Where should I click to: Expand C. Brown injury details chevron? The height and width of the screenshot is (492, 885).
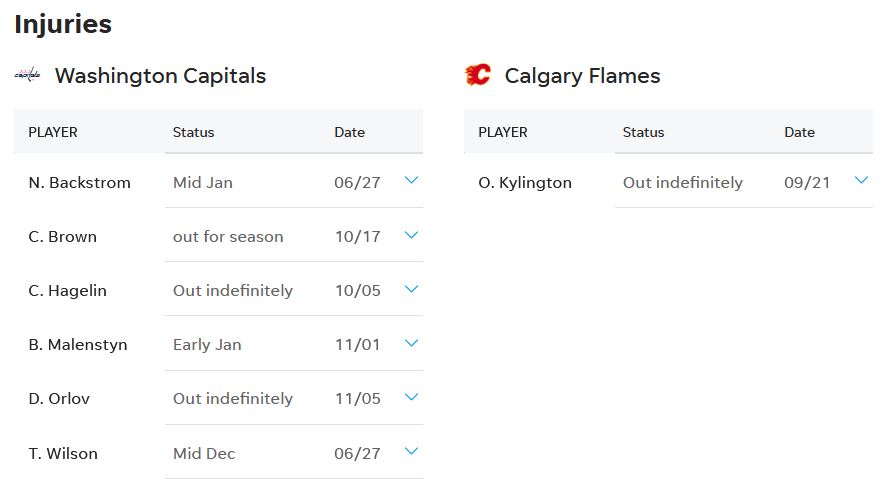(x=411, y=235)
